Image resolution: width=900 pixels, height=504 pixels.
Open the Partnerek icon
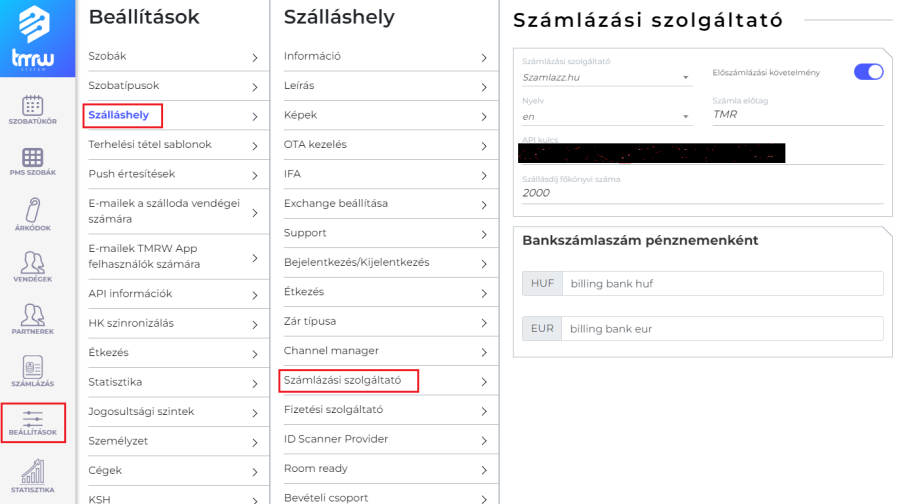[33, 315]
